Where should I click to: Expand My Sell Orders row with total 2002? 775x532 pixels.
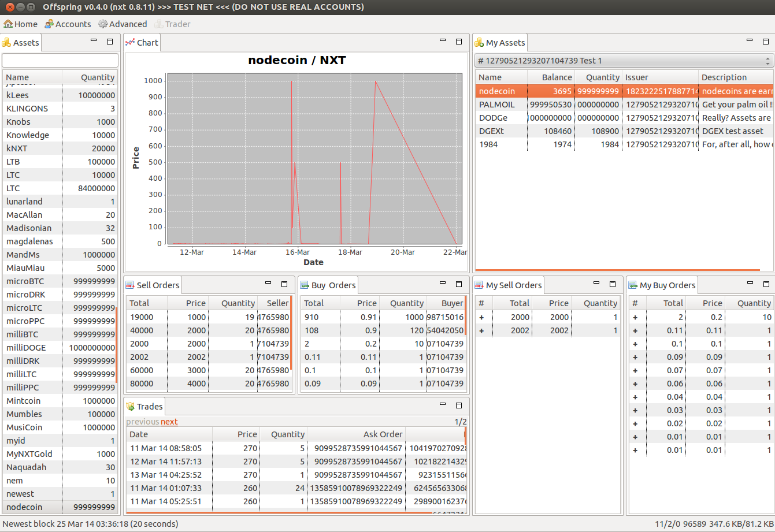[x=481, y=330]
